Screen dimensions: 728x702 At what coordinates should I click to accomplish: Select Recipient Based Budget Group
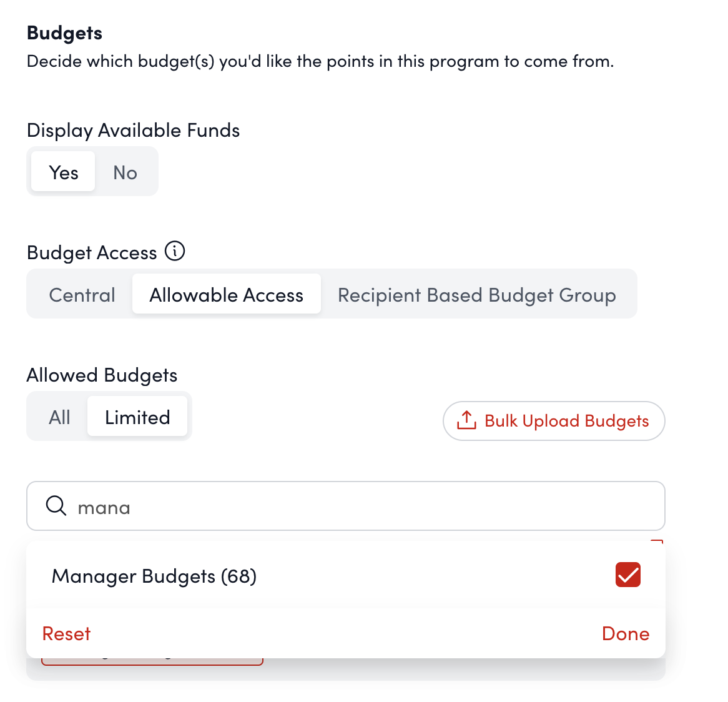tap(476, 295)
